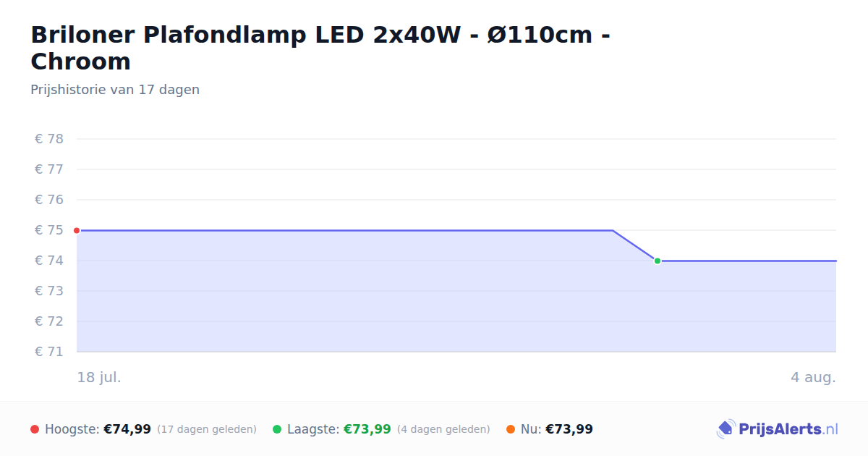Click the Hoogste €74,99 value
Image resolution: width=868 pixels, height=456 pixels.
pos(127,429)
